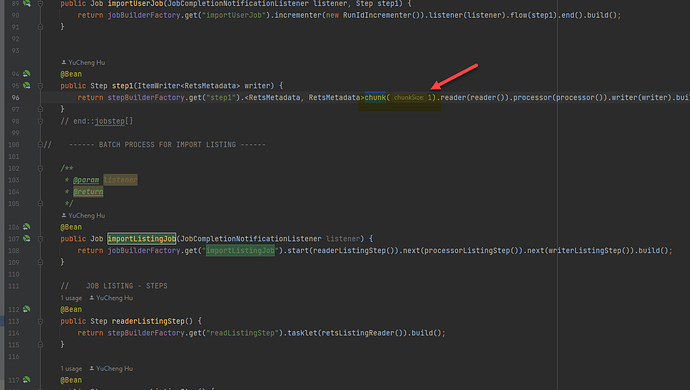Click the @param tag in the Javadoc
The width and height of the screenshot is (690, 390).
(x=86, y=180)
